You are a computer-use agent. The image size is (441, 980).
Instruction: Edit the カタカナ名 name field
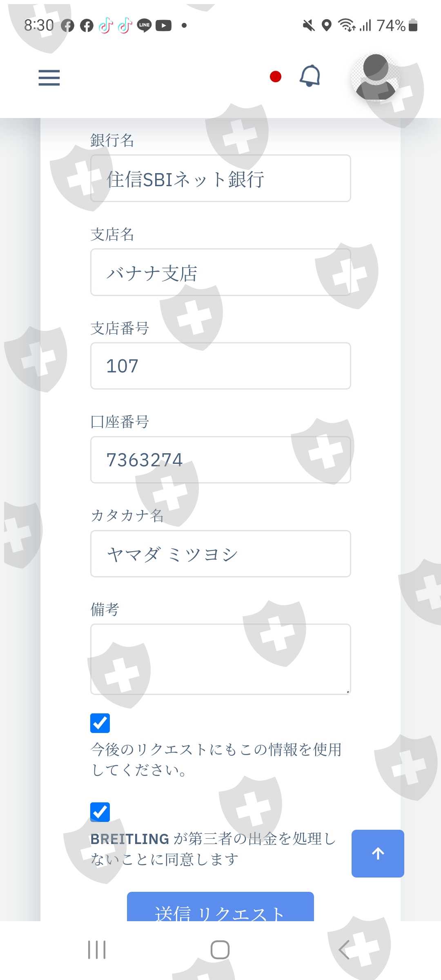(220, 554)
